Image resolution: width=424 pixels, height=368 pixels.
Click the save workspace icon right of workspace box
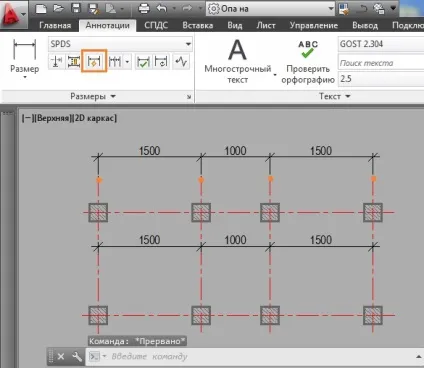point(343,9)
